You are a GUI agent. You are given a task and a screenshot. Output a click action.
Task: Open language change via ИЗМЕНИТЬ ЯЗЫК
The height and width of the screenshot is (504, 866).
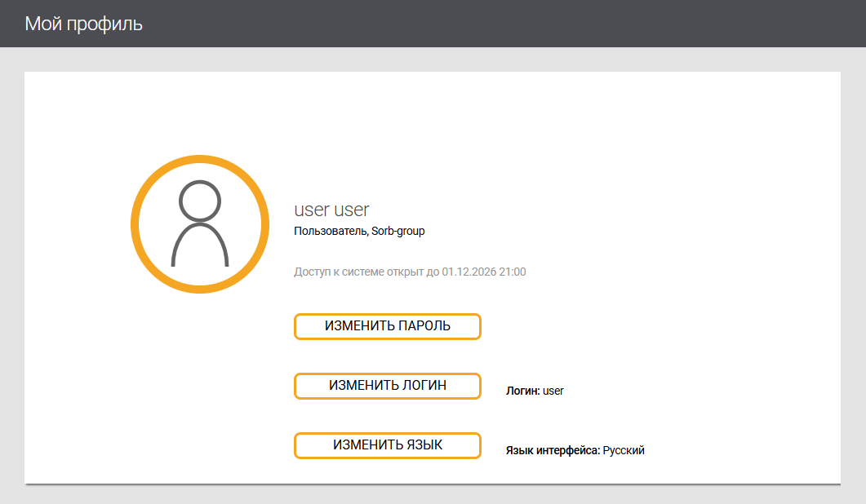[x=387, y=445]
